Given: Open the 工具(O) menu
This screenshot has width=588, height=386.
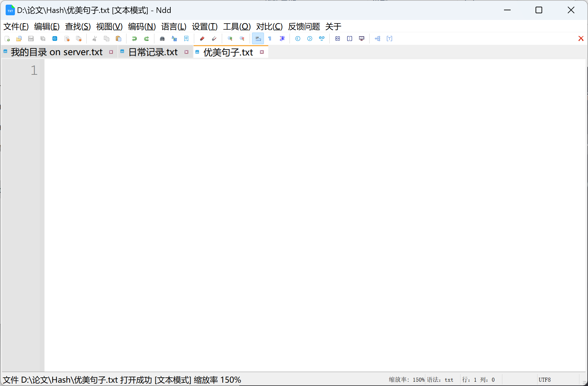Looking at the screenshot, I should pyautogui.click(x=237, y=27).
